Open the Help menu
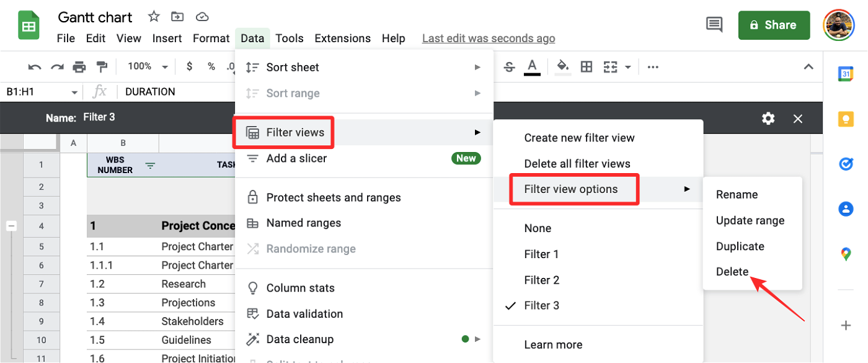Screen dimensions: 868x363 tap(393, 38)
